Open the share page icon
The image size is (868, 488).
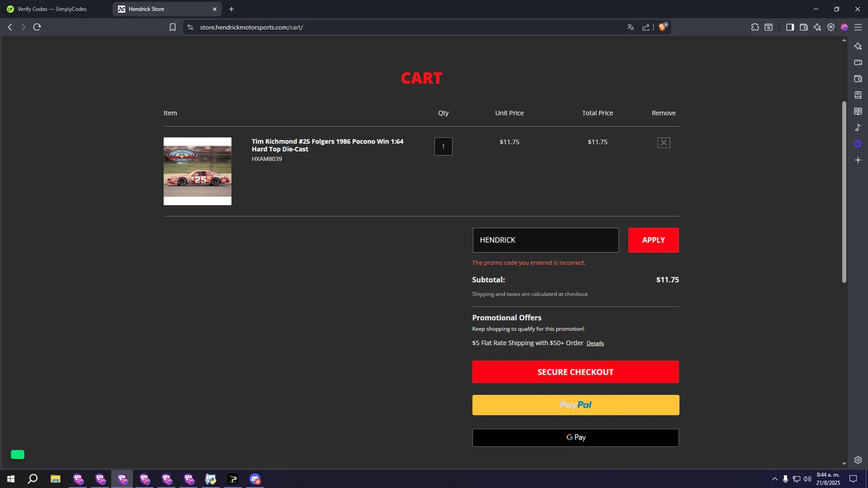pos(646,27)
